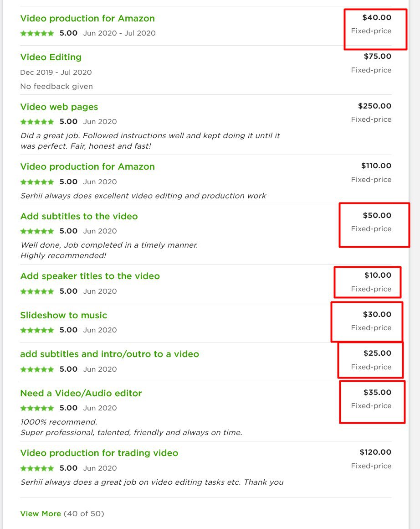Open the $110.00 Video production for Amazon job

point(87,166)
